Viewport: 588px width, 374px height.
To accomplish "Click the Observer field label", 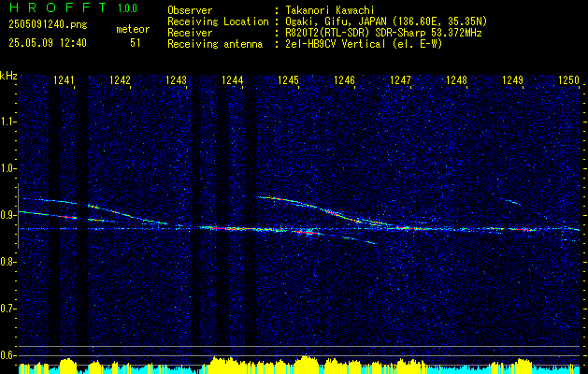I will click(x=190, y=10).
